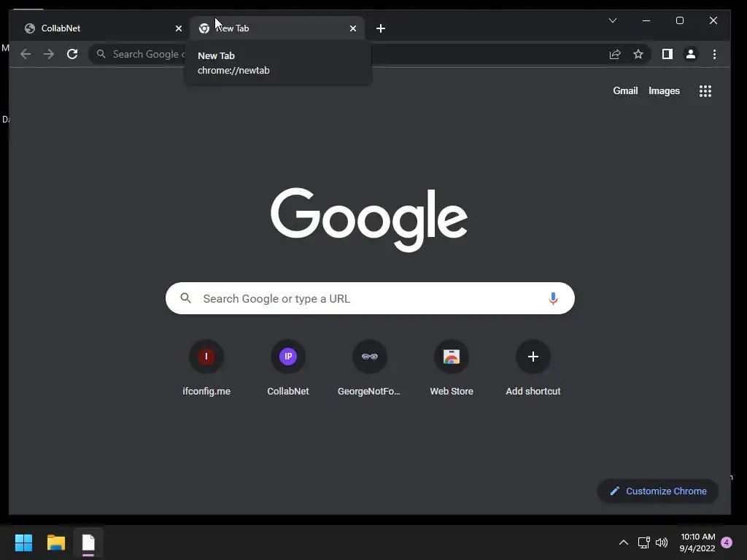Open the volume tray icon

pyautogui.click(x=662, y=542)
